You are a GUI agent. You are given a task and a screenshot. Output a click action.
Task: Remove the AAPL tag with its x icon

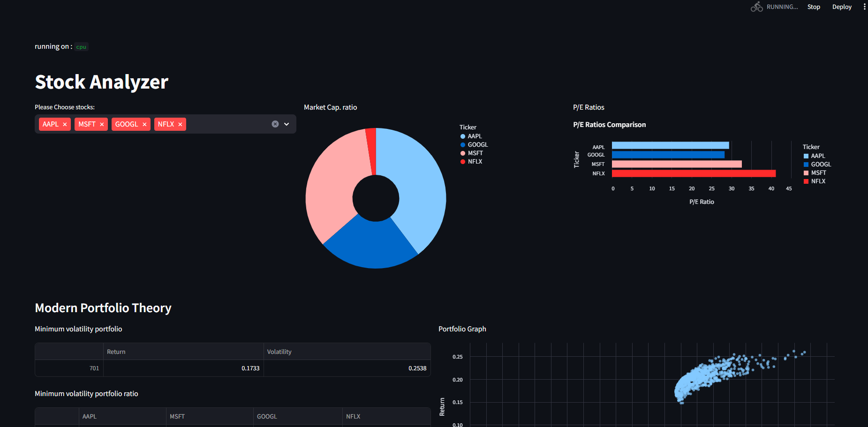[x=65, y=124]
